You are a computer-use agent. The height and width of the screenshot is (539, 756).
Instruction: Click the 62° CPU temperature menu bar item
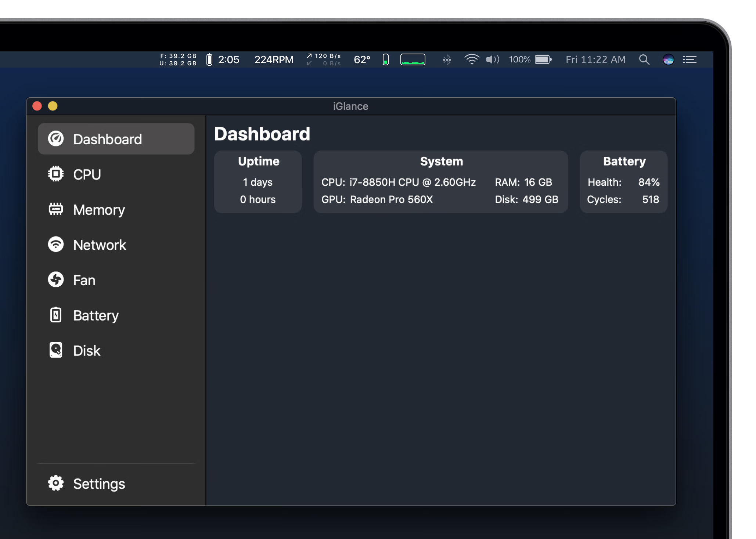click(362, 59)
